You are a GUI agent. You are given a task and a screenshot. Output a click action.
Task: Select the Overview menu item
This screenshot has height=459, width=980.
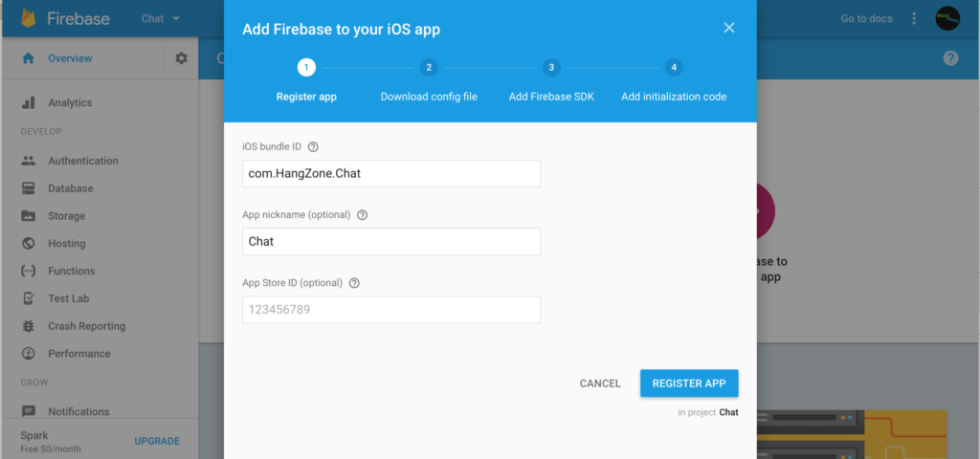click(x=70, y=58)
